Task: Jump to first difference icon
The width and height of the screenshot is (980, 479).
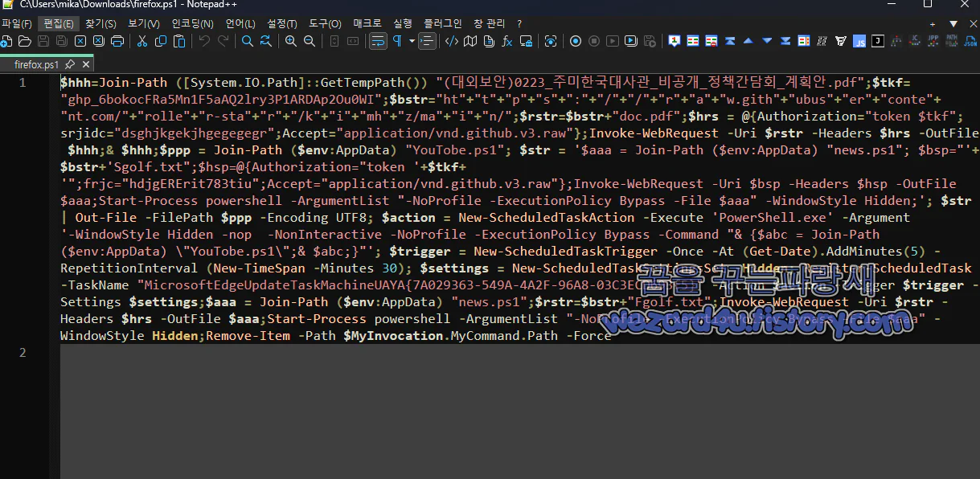Action: tap(730, 41)
